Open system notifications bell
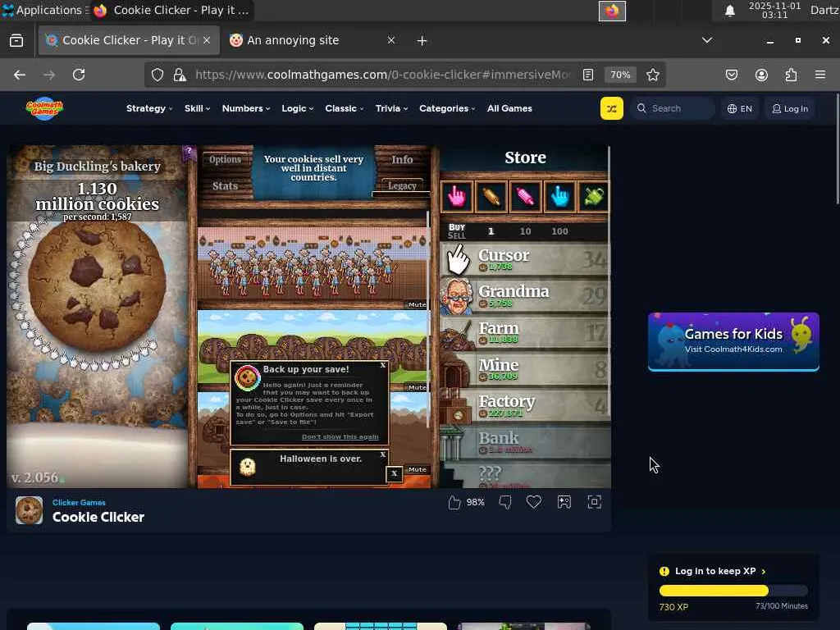The image size is (840, 630). [x=729, y=11]
